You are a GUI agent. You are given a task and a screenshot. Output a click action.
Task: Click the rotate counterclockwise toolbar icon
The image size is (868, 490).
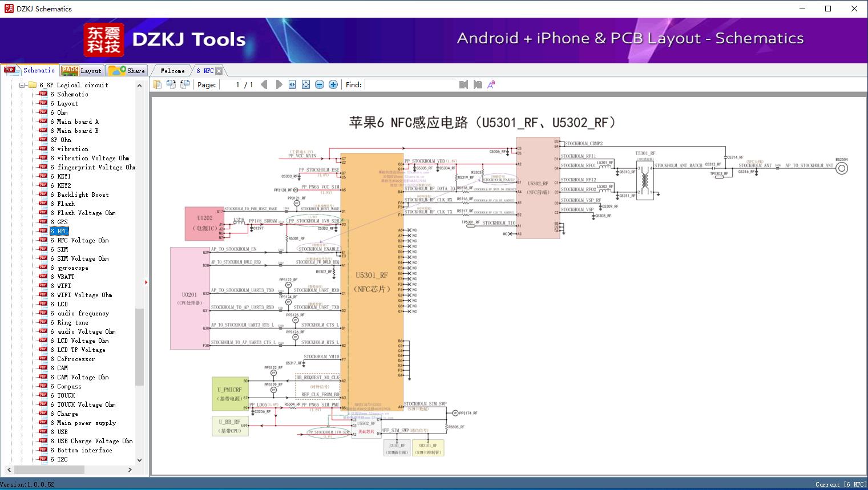(x=171, y=84)
